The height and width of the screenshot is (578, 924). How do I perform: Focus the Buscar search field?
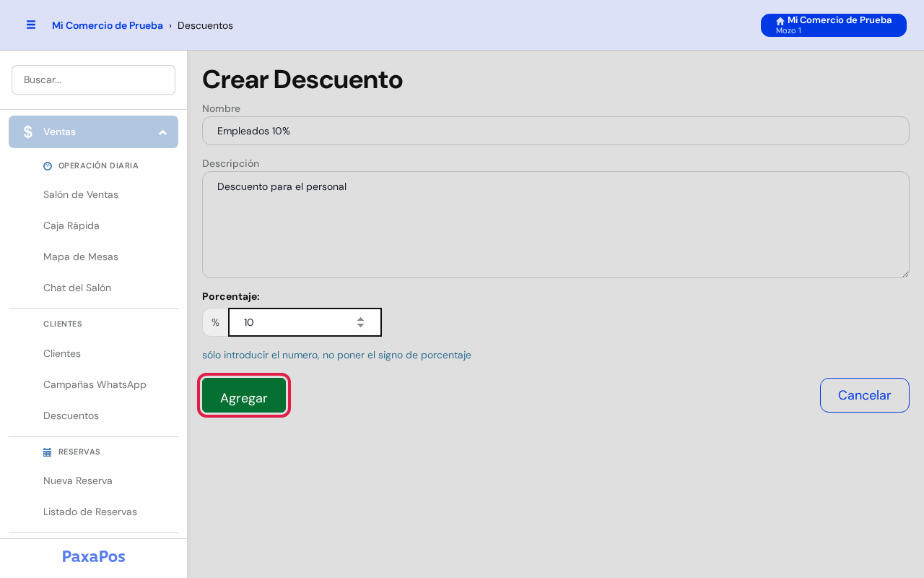point(93,79)
